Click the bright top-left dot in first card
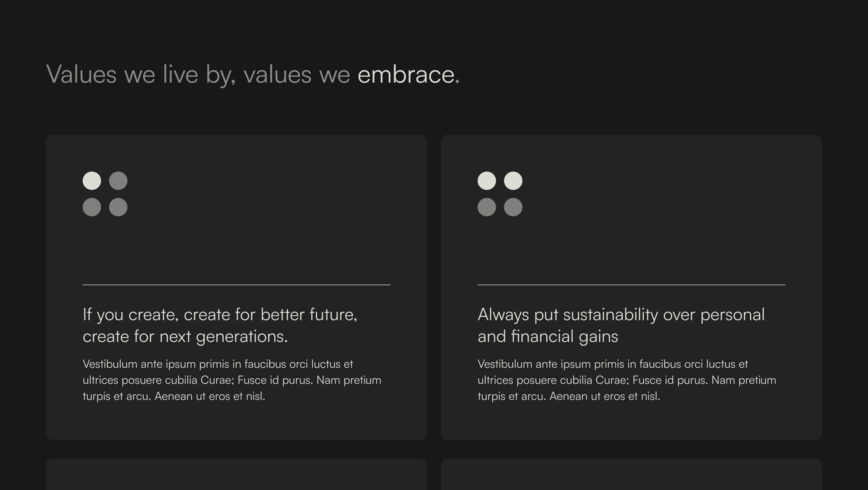This screenshot has width=868, height=490. (92, 181)
